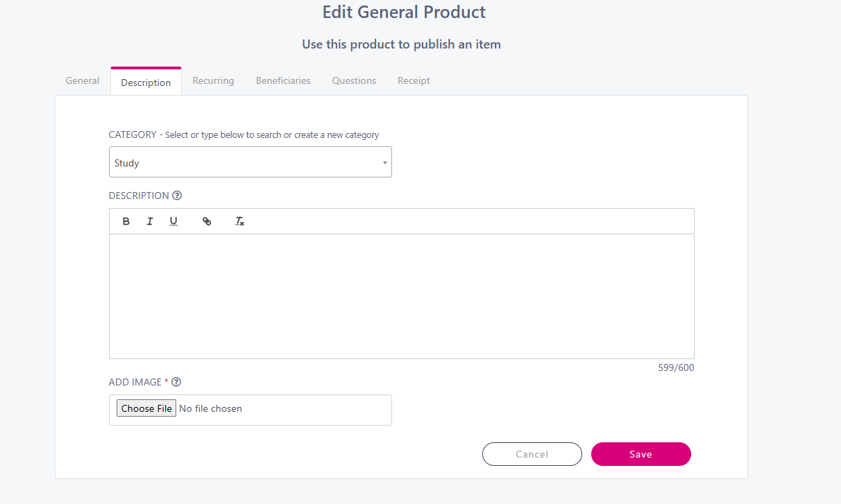Click the help icon next to ADD IMAGE

tap(176, 382)
